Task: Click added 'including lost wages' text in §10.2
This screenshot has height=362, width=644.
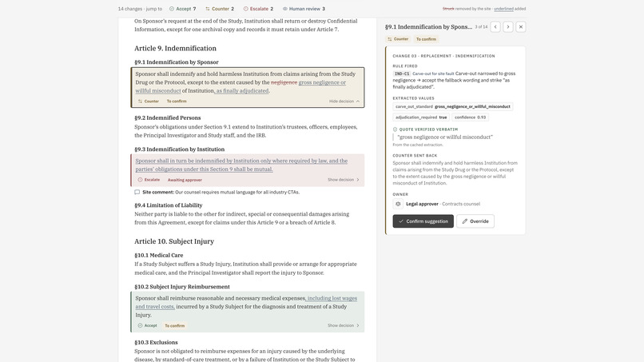Action: pyautogui.click(x=332, y=298)
